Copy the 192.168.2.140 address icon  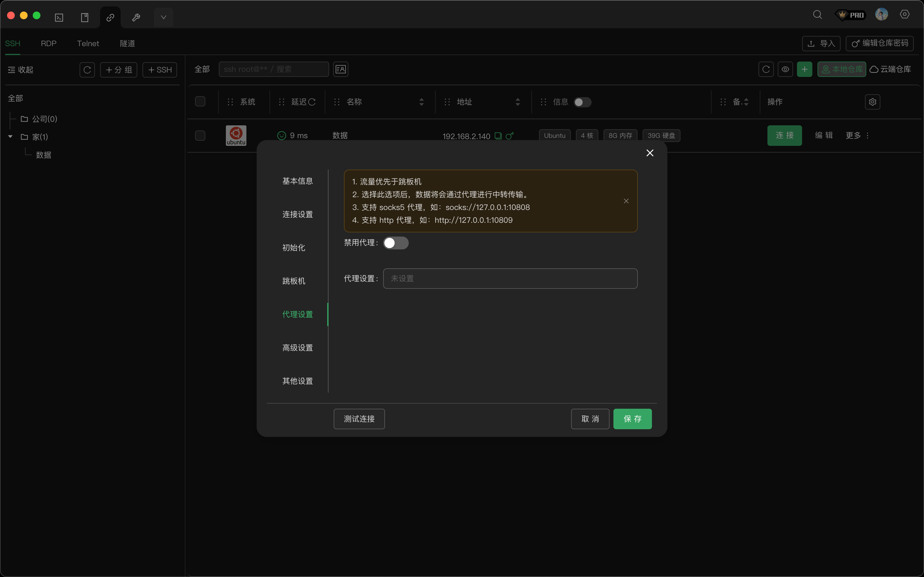[x=498, y=136]
